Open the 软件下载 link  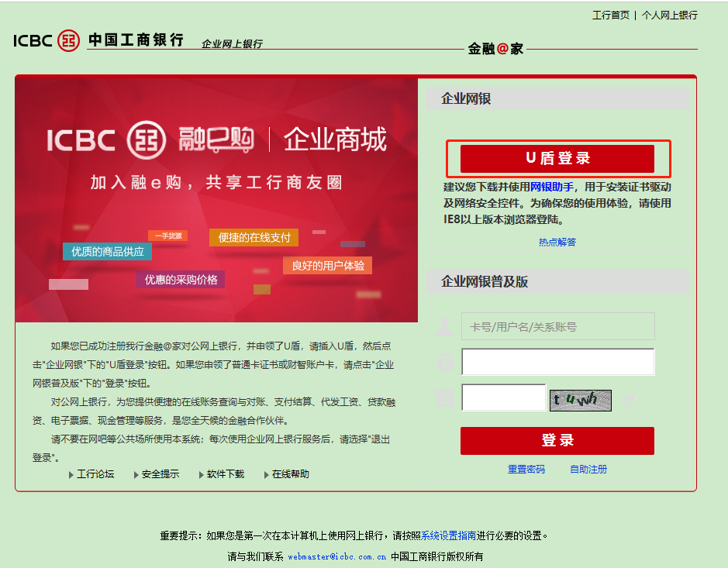pyautogui.click(x=225, y=473)
